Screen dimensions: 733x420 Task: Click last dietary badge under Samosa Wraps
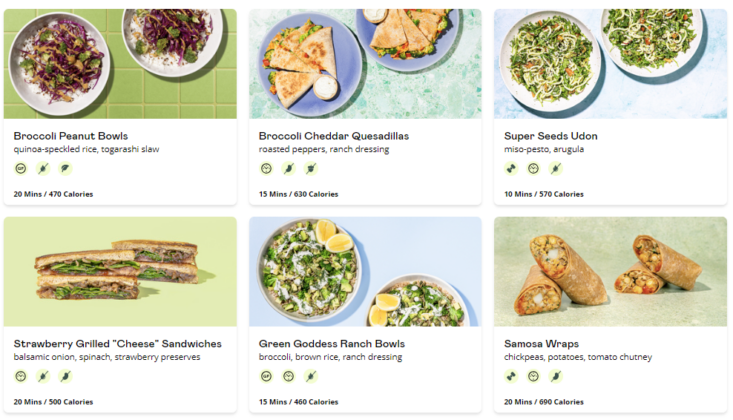coord(555,376)
